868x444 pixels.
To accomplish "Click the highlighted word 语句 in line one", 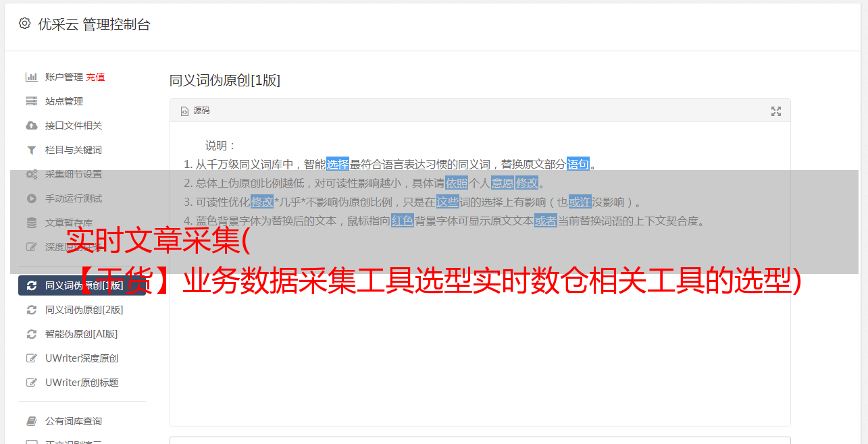I will [x=578, y=164].
